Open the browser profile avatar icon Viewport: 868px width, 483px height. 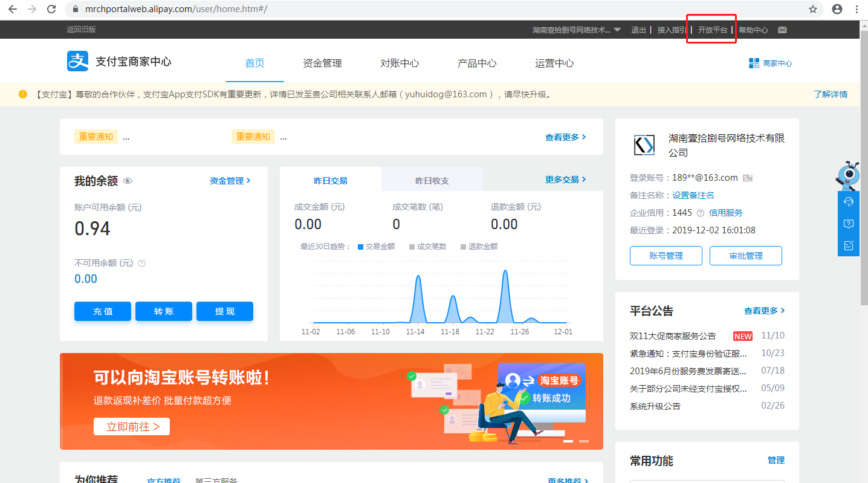(837, 9)
